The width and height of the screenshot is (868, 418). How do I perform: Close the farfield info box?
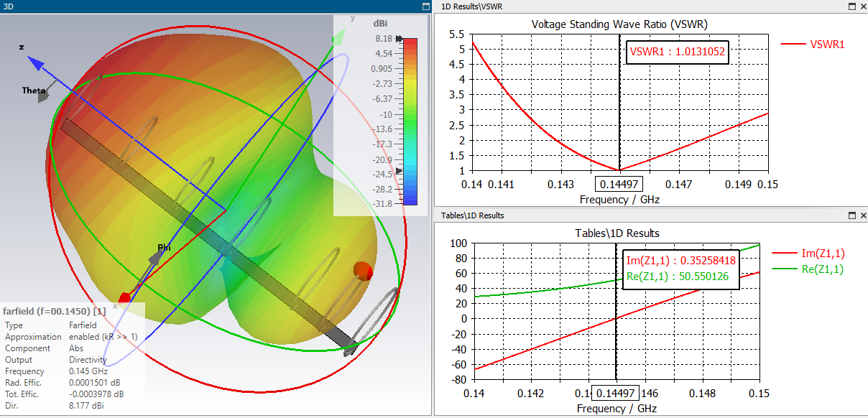tap(115, 306)
